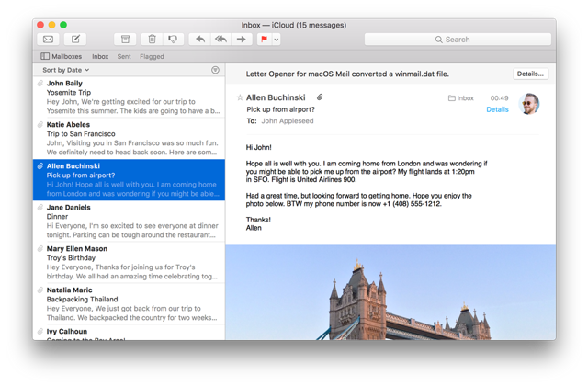
Task: Reply to the selected message
Action: click(200, 39)
